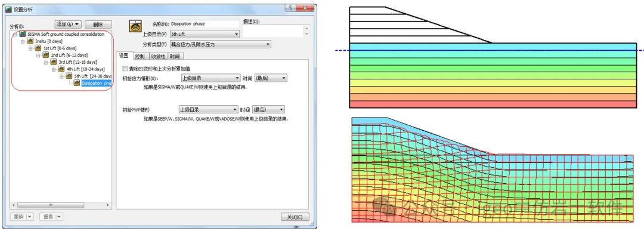Collapse the 1st Lift [0-6 days] node
The height and width of the screenshot is (234, 644).
(x=30, y=48)
